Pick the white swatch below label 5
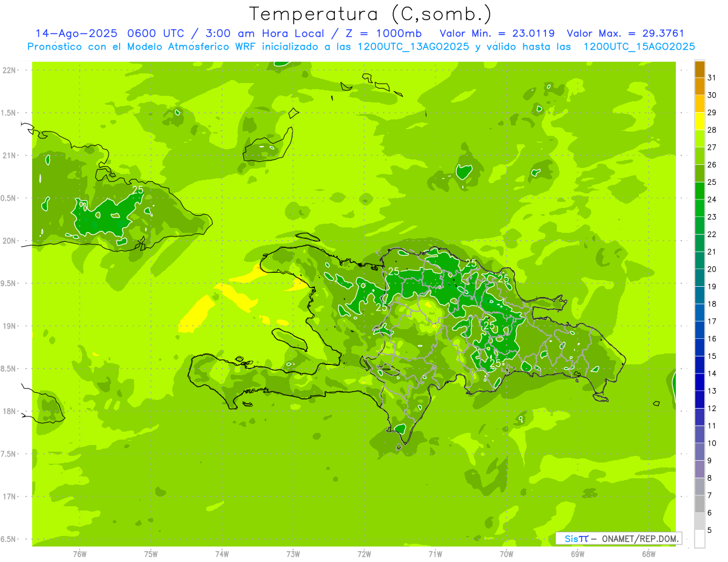Screen dimensions: 728x562 click(x=699, y=539)
